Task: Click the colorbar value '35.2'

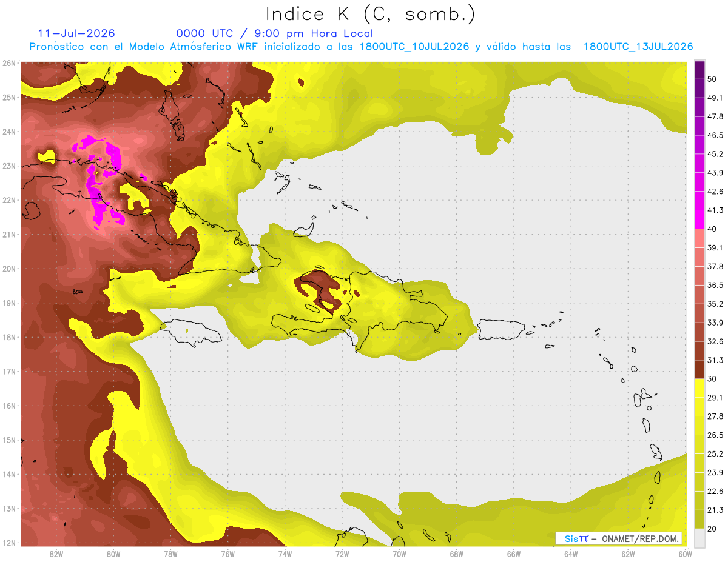Action: pyautogui.click(x=715, y=304)
